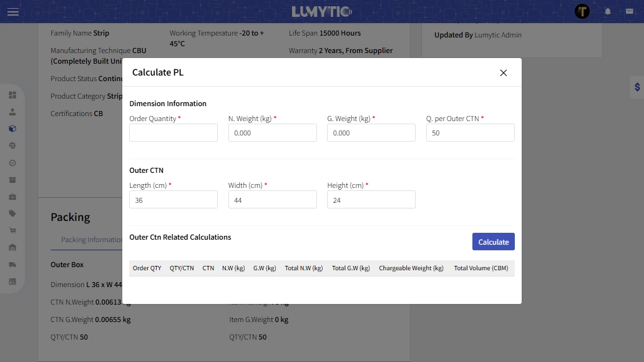This screenshot has height=362, width=644.
Task: Switch to the Packing Information tab
Action: click(x=91, y=239)
